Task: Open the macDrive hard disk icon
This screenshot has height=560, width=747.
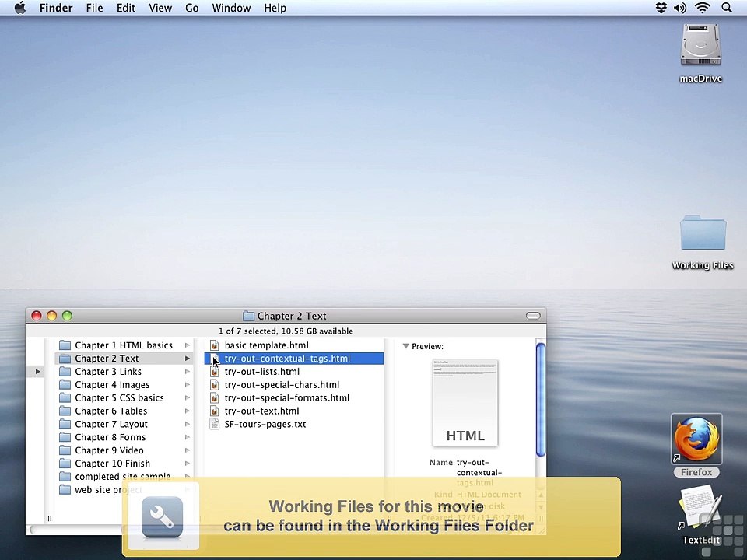Action: click(700, 46)
